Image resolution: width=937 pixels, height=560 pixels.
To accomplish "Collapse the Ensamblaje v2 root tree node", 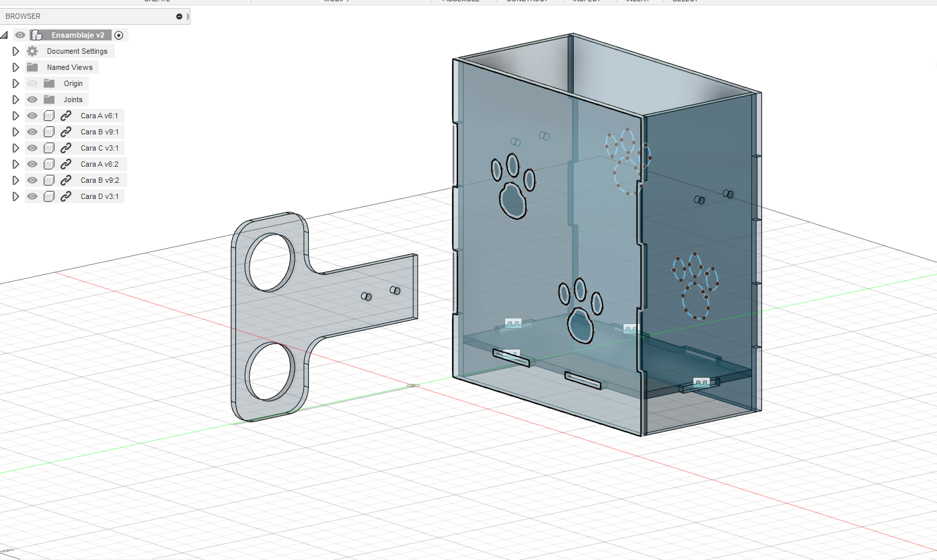I will [4, 35].
